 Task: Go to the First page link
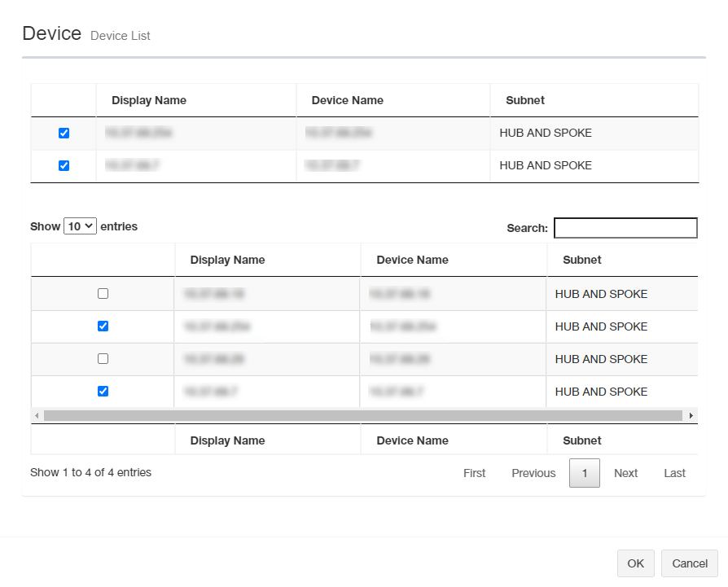coord(474,473)
